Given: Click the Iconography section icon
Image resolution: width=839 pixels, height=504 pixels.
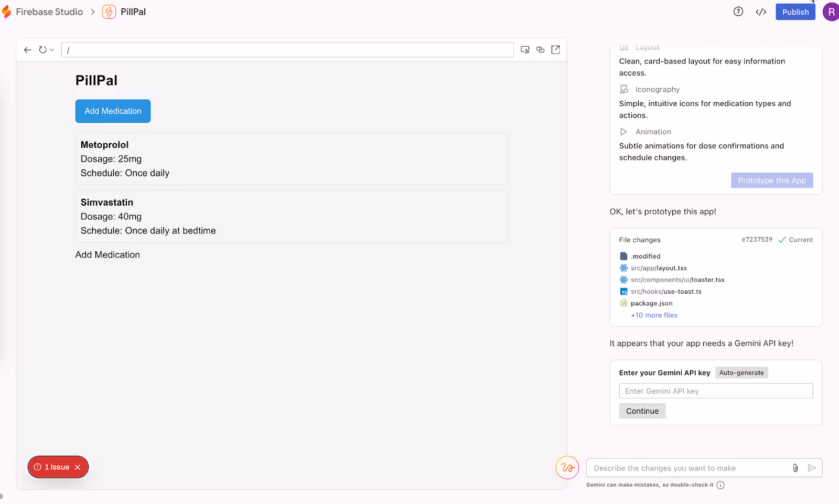Looking at the screenshot, I should click(x=624, y=89).
